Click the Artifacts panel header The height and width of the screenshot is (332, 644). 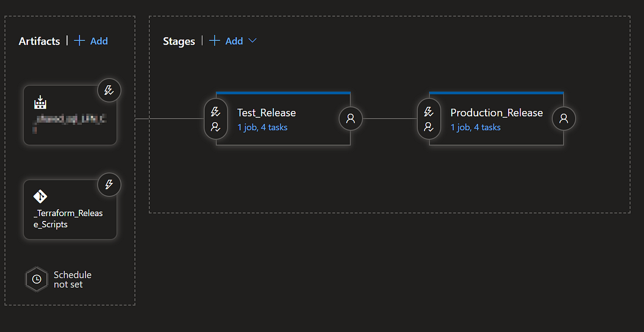pyautogui.click(x=39, y=41)
